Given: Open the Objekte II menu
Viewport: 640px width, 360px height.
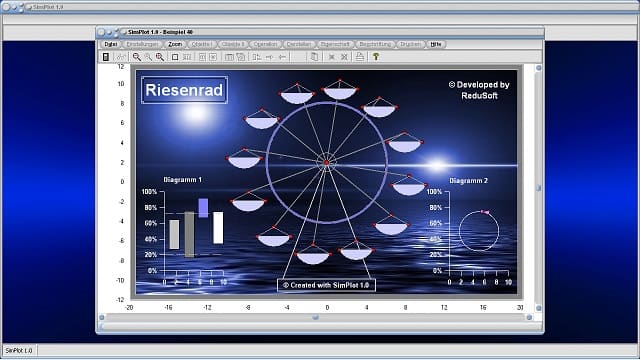Looking at the screenshot, I should (x=233, y=44).
